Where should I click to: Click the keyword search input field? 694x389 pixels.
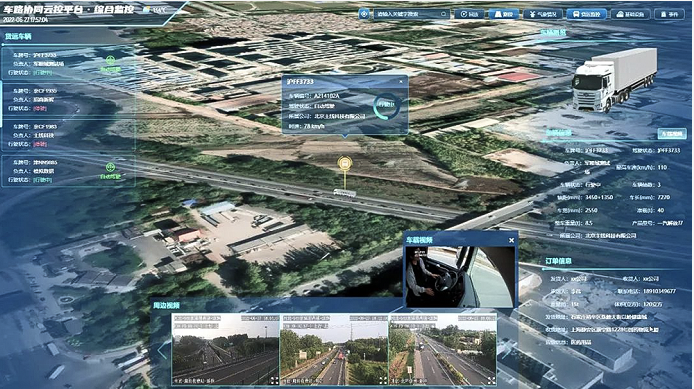[x=406, y=14]
